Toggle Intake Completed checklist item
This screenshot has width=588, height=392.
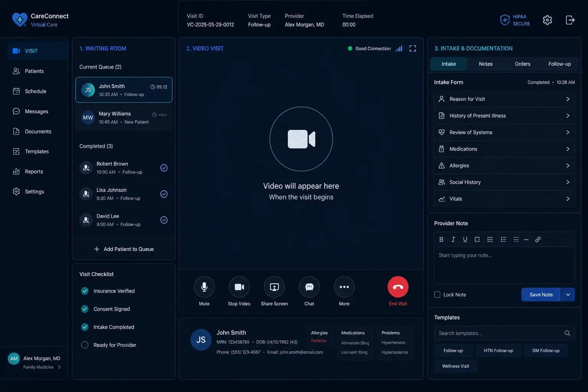(x=85, y=327)
